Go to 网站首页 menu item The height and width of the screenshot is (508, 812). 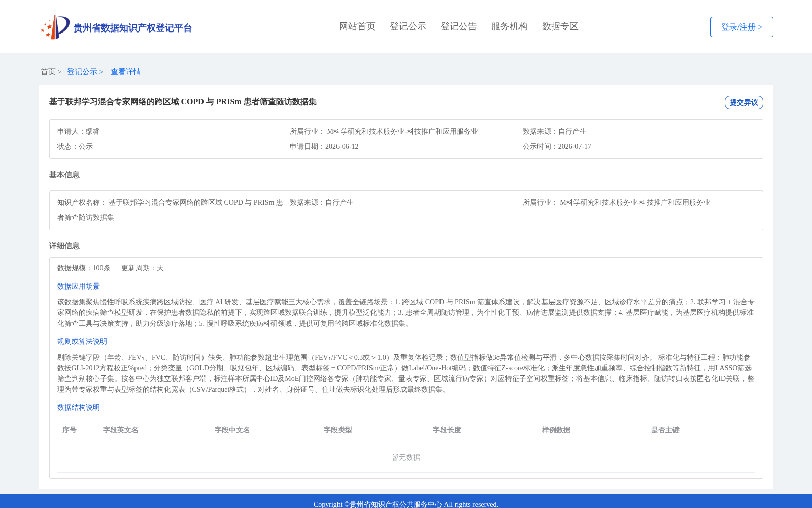point(357,26)
